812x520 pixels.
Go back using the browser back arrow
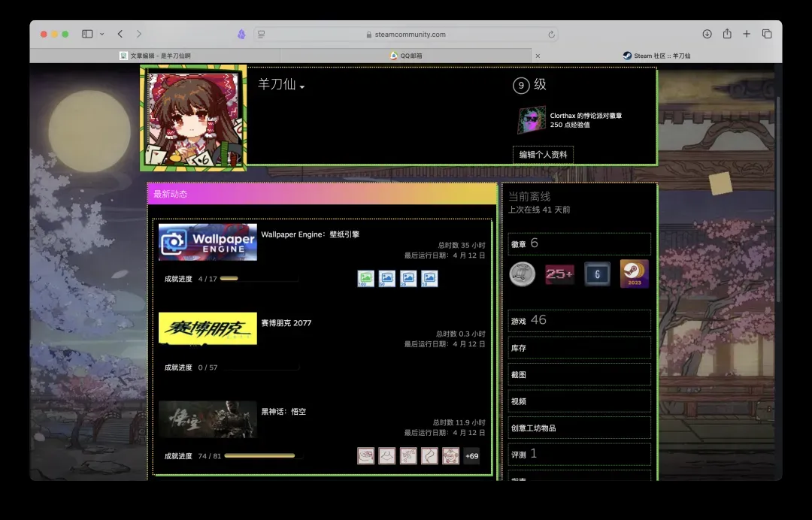point(120,34)
